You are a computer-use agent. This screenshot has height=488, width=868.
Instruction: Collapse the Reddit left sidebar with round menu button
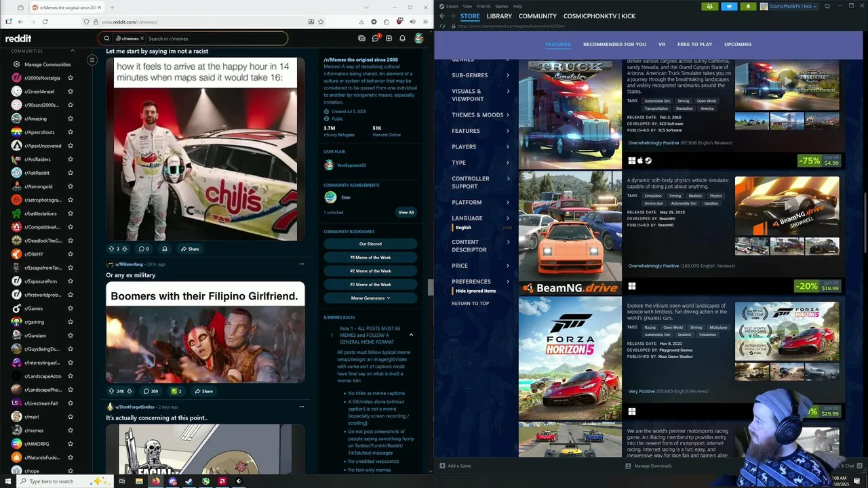click(92, 60)
